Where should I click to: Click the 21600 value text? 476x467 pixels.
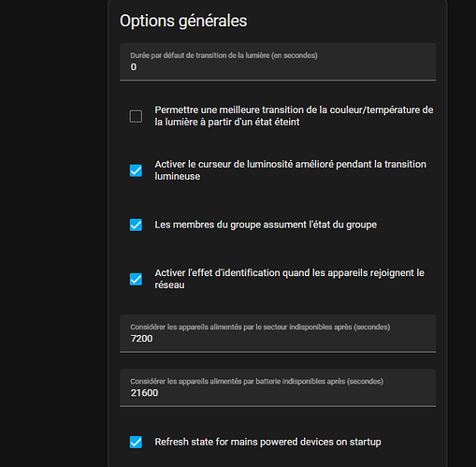(144, 393)
